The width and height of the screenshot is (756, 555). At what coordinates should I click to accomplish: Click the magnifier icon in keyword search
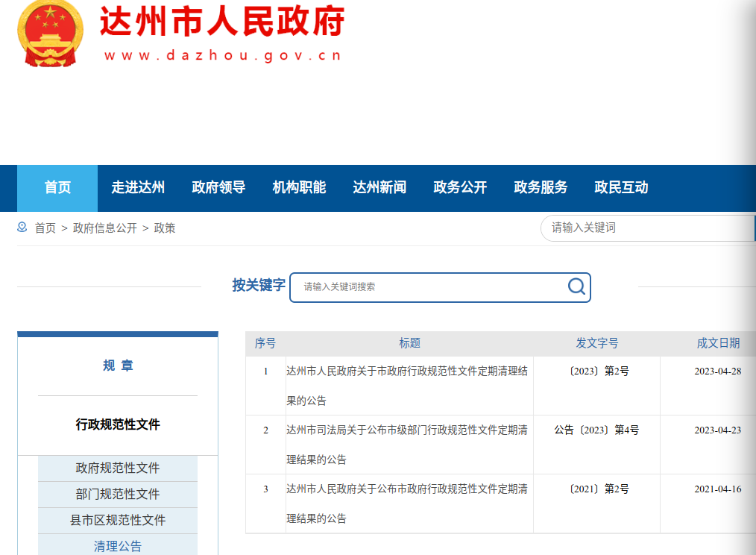[576, 286]
